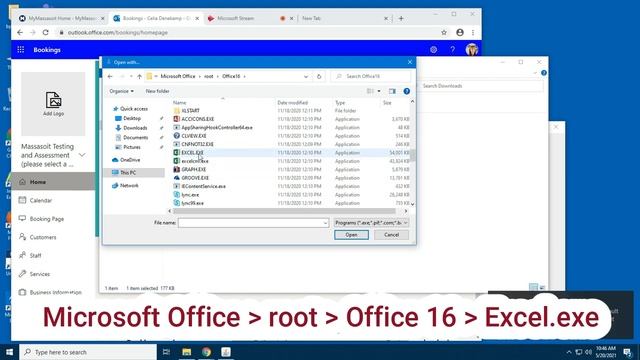The height and width of the screenshot is (360, 640).
Task: Click the Search Office16 field
Action: coord(371,76)
